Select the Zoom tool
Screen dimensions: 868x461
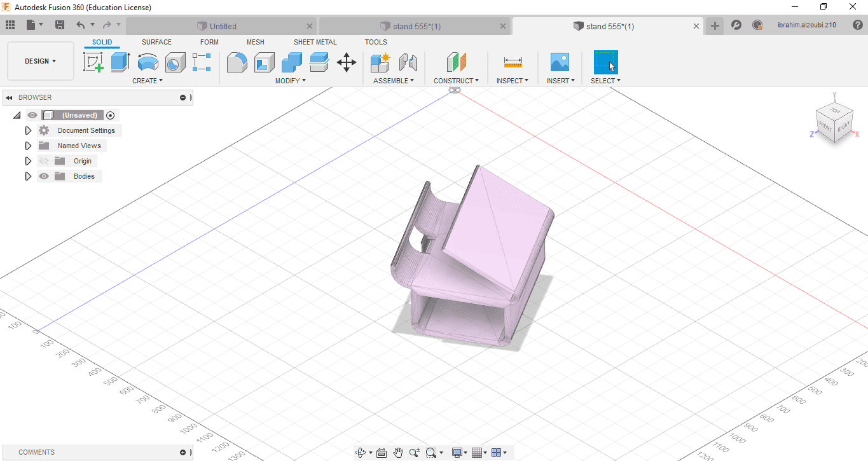point(415,453)
